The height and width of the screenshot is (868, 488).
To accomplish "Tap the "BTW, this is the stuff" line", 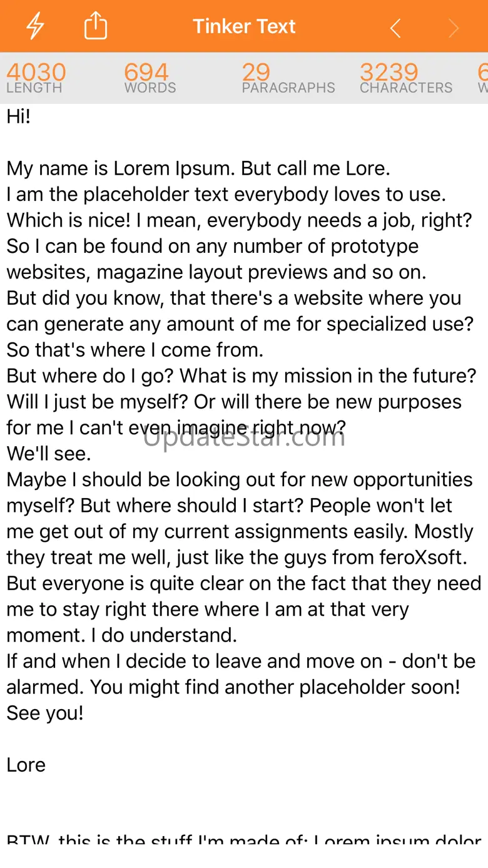I will point(244,840).
